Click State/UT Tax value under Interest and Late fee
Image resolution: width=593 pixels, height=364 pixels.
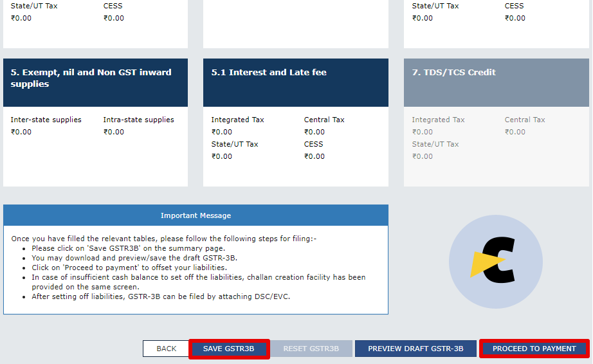click(x=222, y=156)
